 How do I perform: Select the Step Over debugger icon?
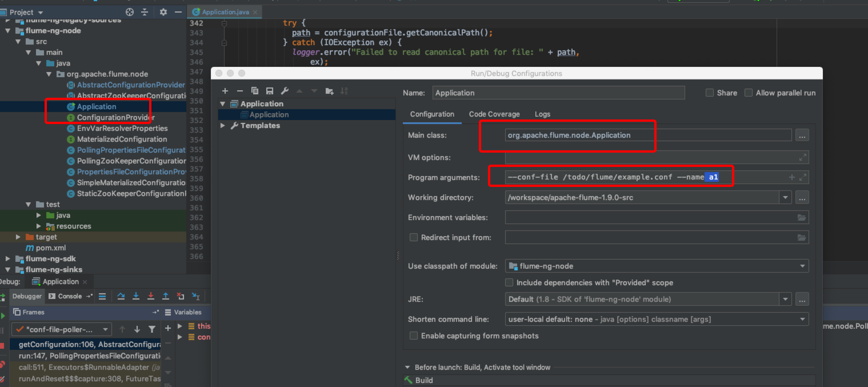[121, 296]
